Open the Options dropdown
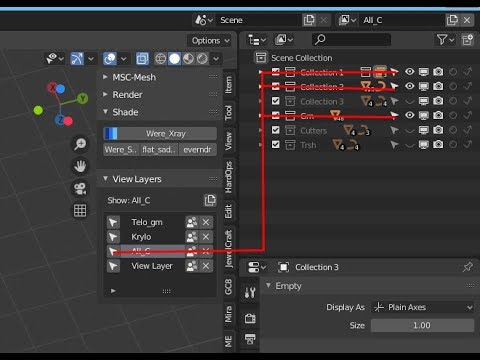 tap(210, 41)
